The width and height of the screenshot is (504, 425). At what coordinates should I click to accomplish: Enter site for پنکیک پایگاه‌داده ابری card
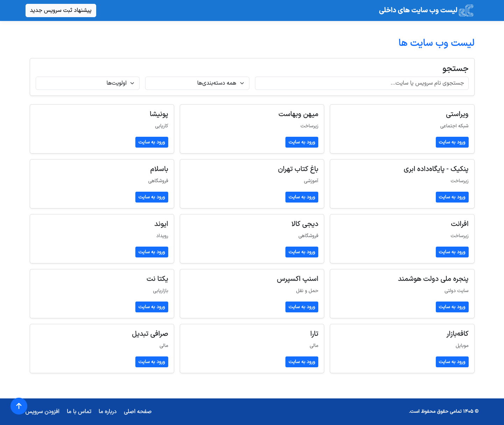pyautogui.click(x=452, y=197)
